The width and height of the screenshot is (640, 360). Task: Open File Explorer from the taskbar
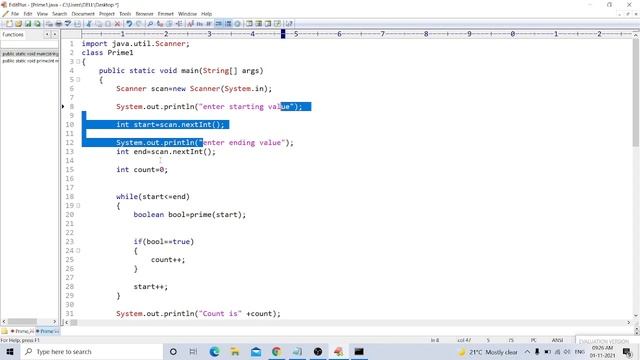pos(235,351)
